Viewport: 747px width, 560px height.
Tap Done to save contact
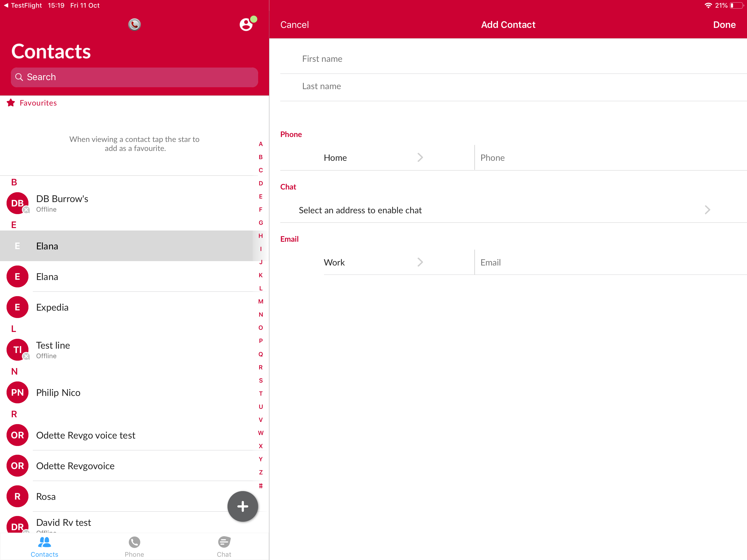[x=724, y=25]
